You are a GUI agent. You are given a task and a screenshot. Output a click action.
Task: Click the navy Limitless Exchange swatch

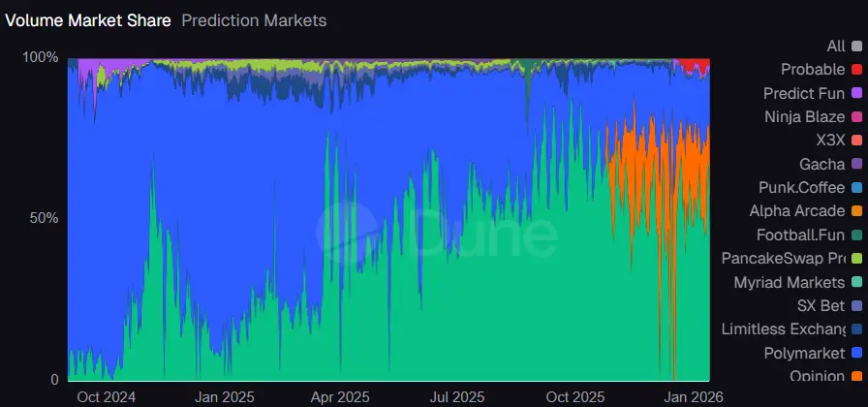(857, 329)
